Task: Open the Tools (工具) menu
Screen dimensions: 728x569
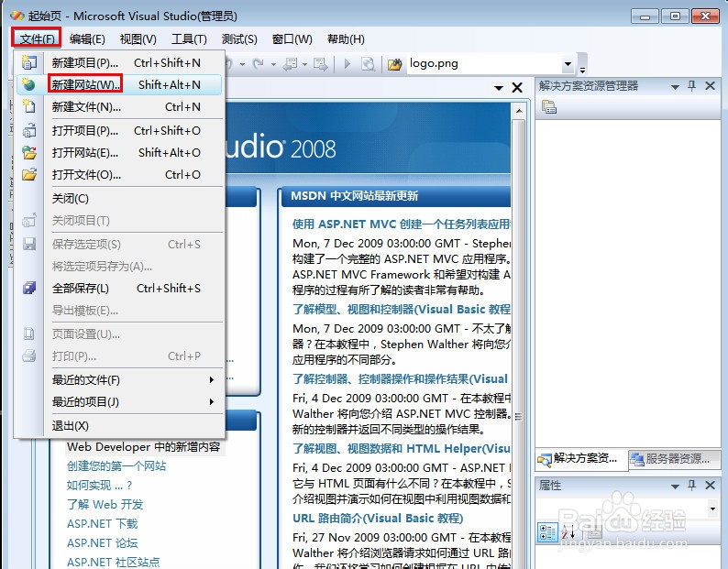Action: (x=189, y=39)
